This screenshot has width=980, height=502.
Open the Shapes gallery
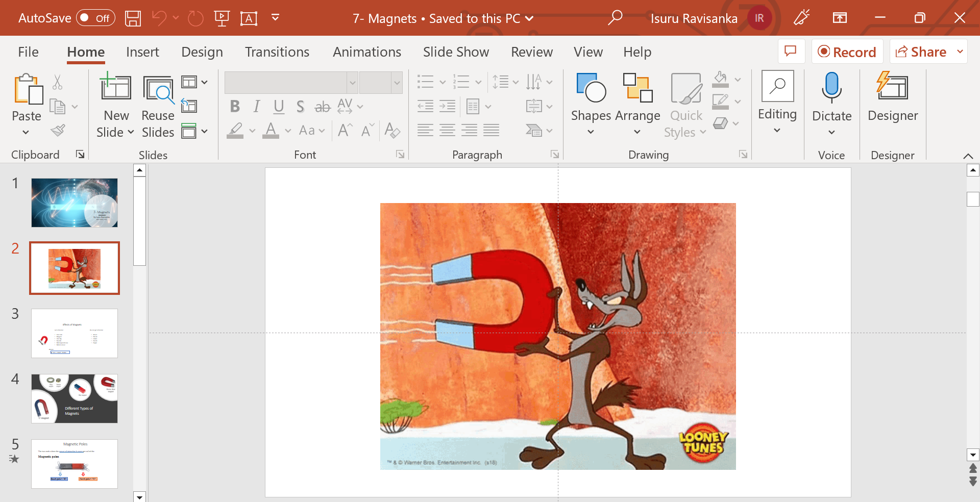(591, 104)
